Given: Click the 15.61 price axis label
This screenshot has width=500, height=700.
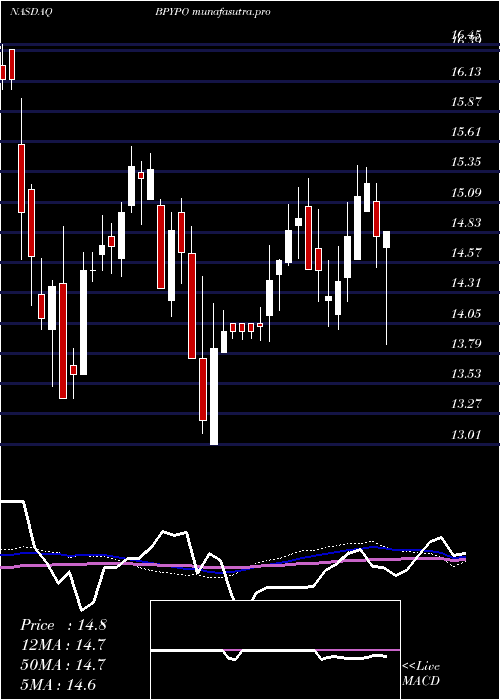Looking at the screenshot, I should pos(467,132).
